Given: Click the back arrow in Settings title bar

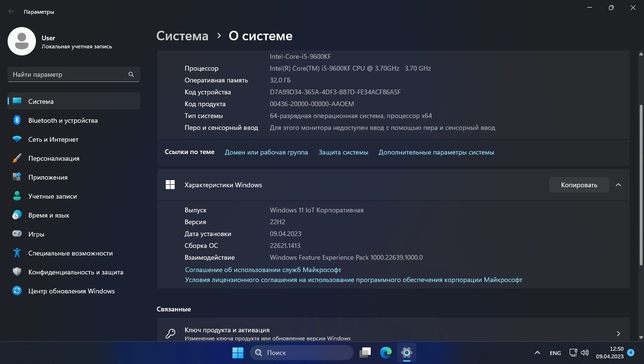Looking at the screenshot, I should pos(11,11).
